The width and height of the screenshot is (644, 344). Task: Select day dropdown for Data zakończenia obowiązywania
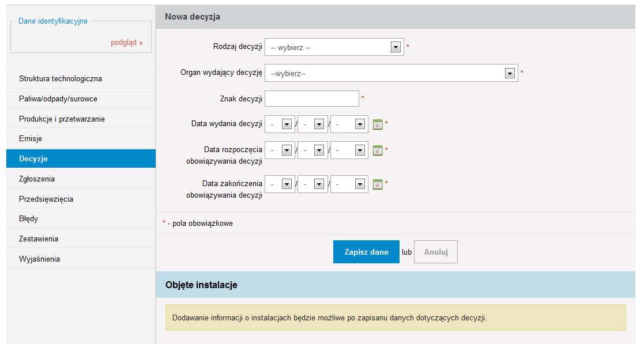coord(280,184)
